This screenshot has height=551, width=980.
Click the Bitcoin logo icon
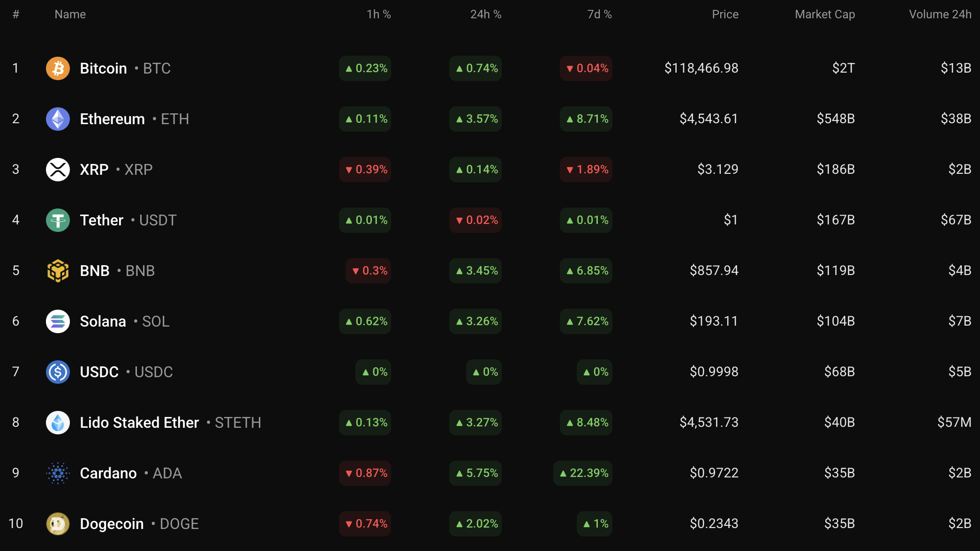coord(58,68)
